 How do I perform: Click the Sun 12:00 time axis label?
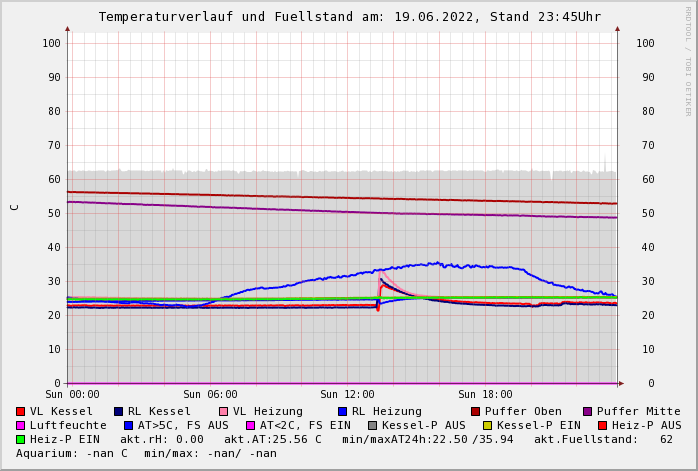347,394
